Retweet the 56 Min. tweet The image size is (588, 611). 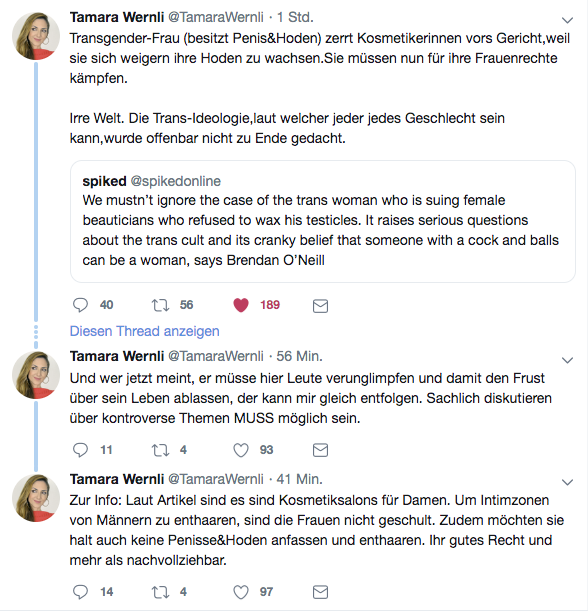click(160, 450)
